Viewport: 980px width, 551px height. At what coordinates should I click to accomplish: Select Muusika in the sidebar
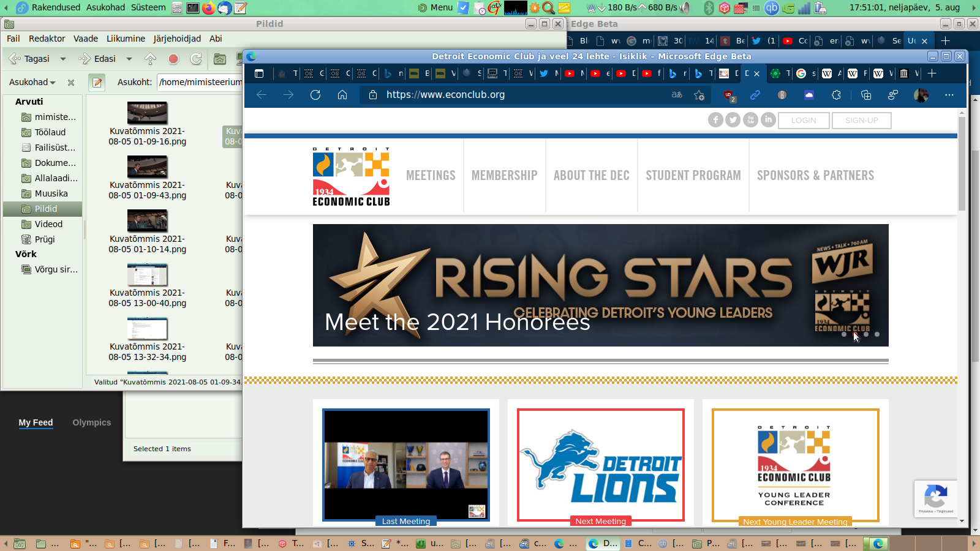[43, 193]
